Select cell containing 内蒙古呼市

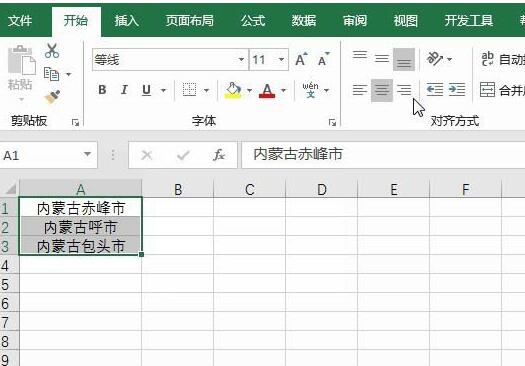point(80,227)
